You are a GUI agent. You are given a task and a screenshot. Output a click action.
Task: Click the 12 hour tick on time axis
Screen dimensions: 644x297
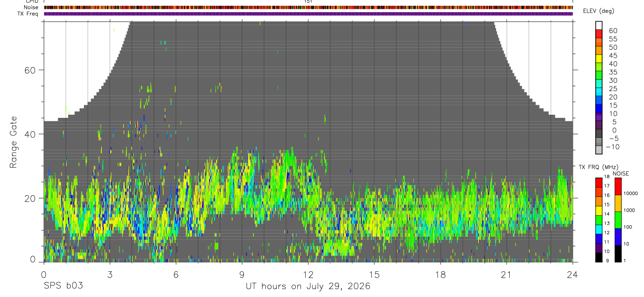(308, 274)
